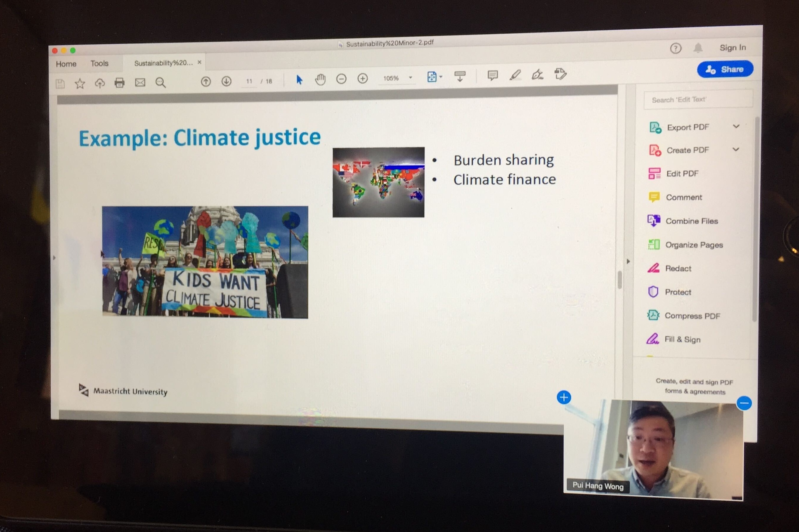799x532 pixels.
Task: Print the document using printer icon
Action: pos(119,83)
